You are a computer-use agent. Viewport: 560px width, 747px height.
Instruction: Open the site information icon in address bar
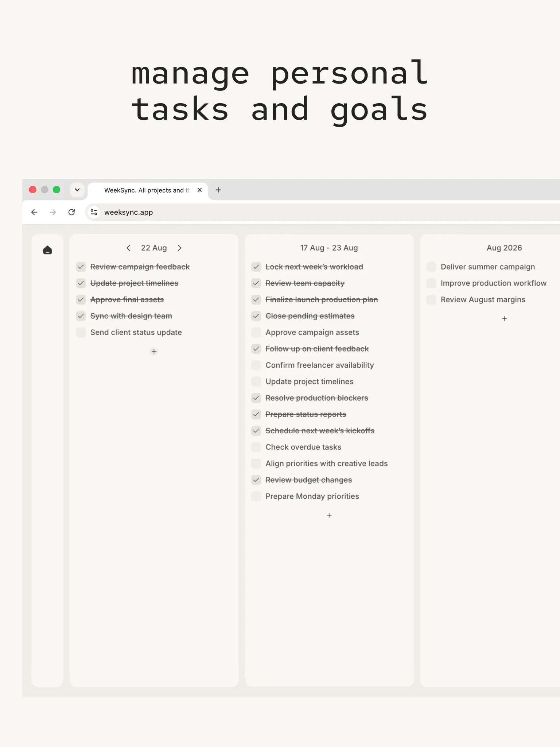94,212
